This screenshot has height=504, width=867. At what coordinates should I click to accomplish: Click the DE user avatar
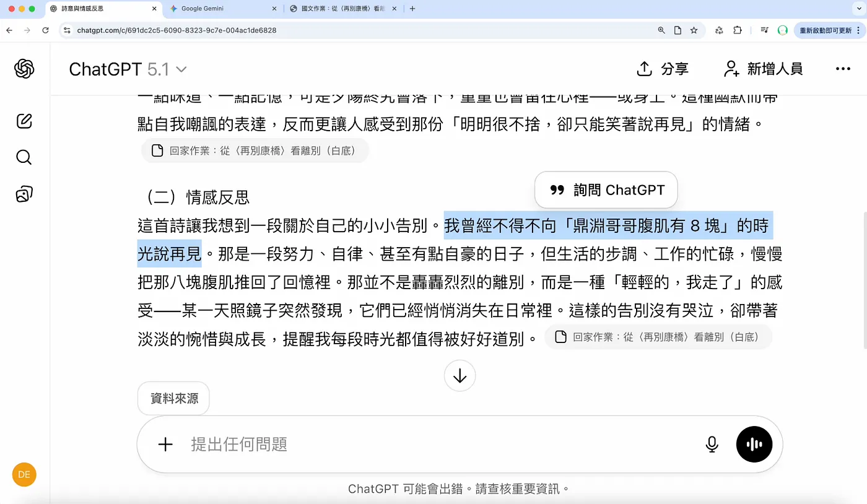pyautogui.click(x=24, y=475)
